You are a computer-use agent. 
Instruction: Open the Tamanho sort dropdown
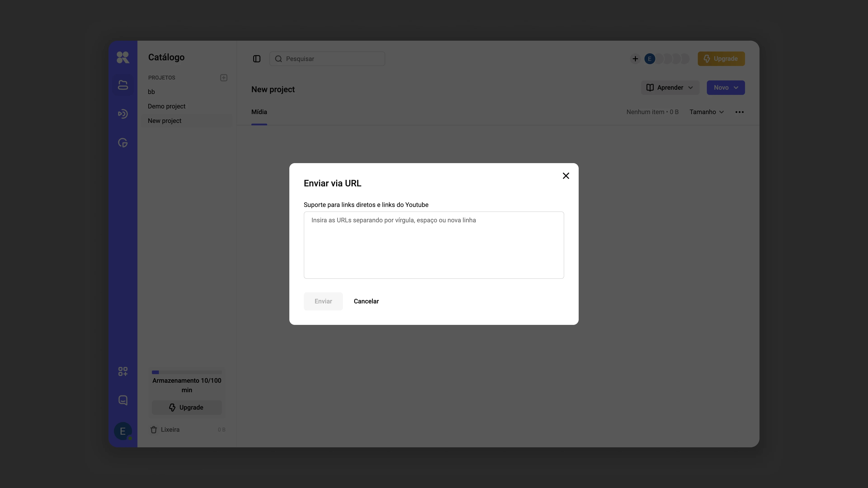coord(707,112)
